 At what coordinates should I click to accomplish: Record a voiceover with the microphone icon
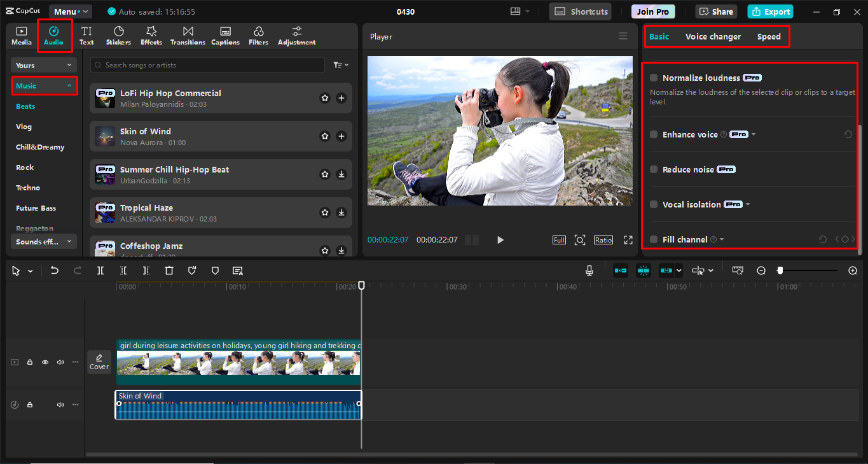click(589, 270)
